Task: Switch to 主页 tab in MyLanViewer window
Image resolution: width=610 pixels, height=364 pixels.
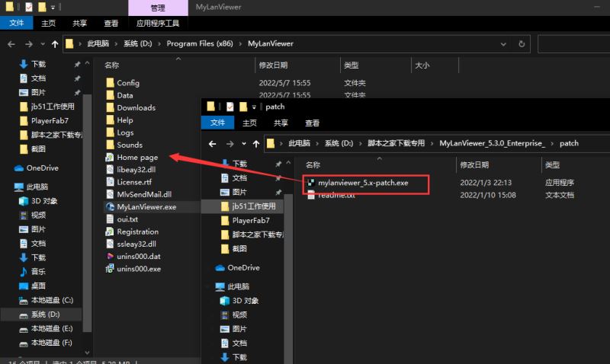Action: tap(48, 24)
